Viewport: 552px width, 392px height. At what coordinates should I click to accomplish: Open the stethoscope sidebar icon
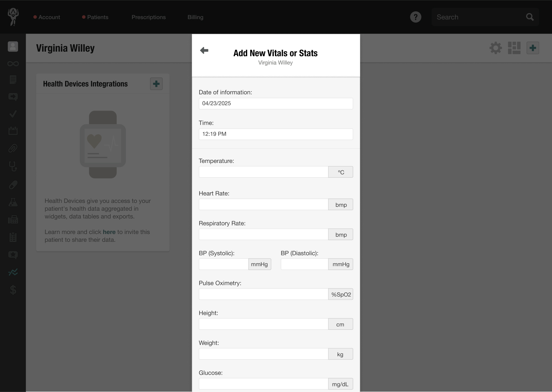click(x=13, y=166)
